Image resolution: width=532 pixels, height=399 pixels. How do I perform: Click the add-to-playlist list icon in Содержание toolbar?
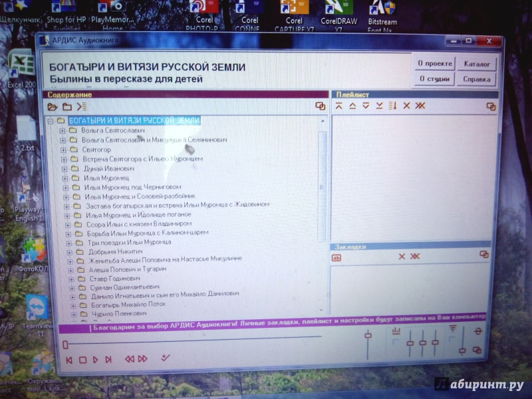pos(82,106)
